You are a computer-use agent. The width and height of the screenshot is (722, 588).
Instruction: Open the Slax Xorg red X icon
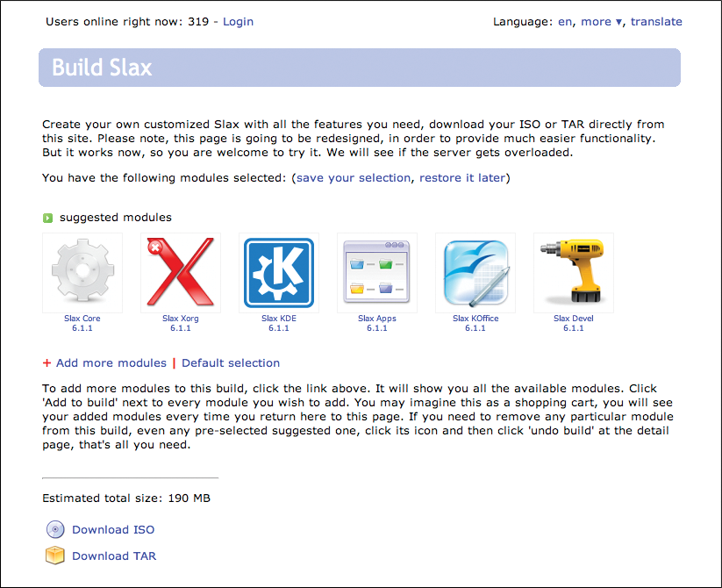(181, 273)
